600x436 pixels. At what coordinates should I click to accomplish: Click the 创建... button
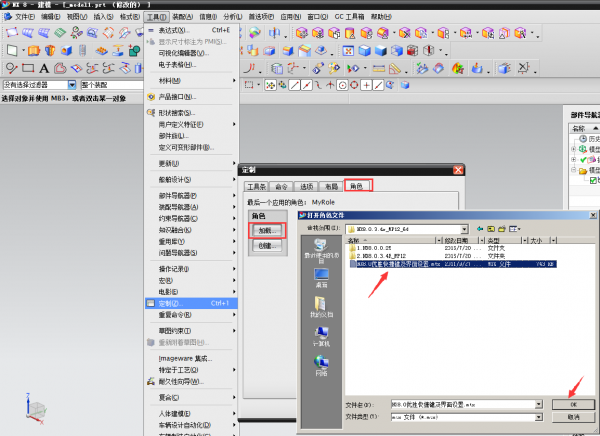(x=265, y=245)
